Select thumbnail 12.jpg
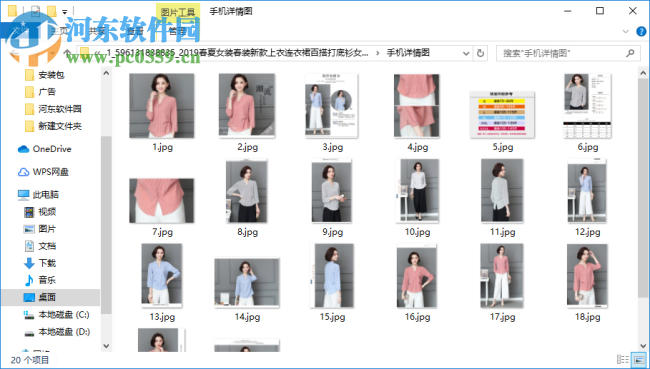This screenshot has height=369, width=650. coord(588,191)
